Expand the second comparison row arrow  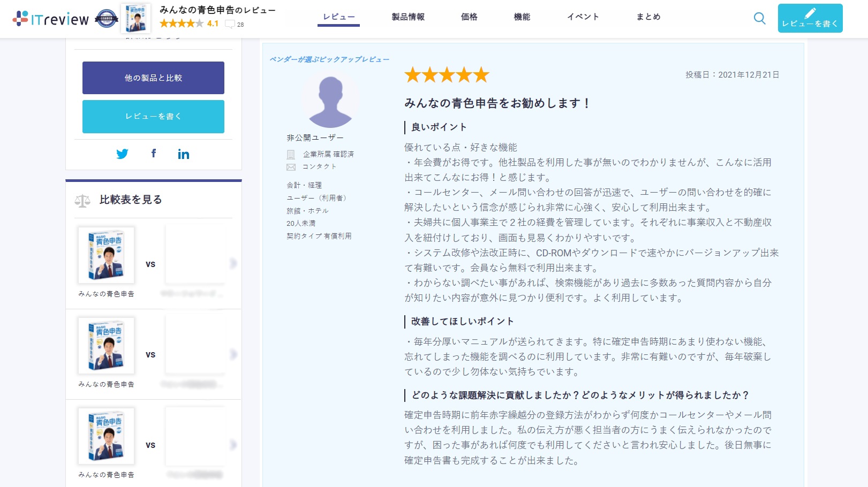coord(233,354)
